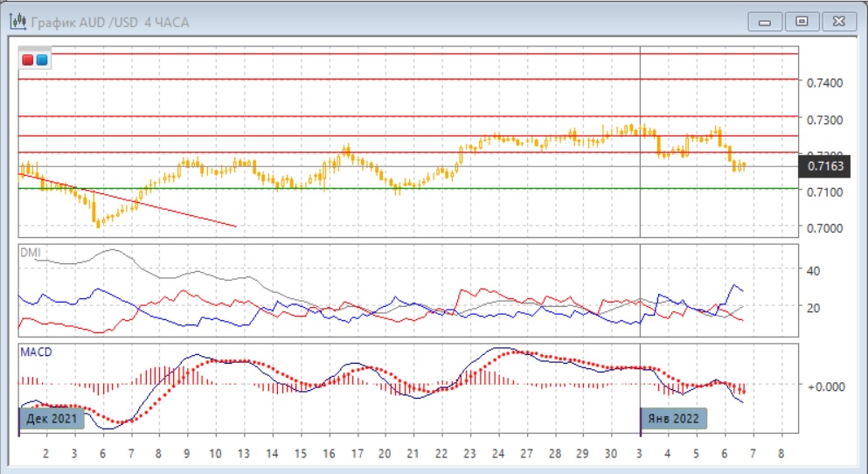Click the red square chart button
868x474 pixels.
pyautogui.click(x=27, y=59)
